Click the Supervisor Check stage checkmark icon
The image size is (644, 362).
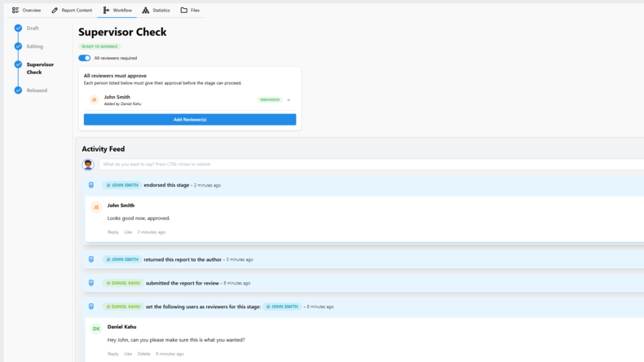[x=18, y=64]
